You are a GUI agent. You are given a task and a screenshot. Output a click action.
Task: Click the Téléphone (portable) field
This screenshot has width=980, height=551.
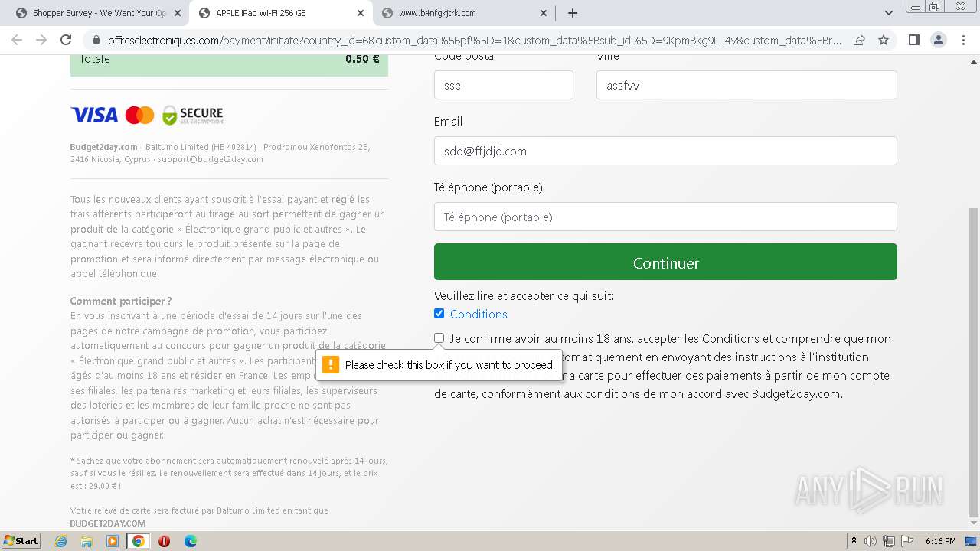[x=665, y=217]
